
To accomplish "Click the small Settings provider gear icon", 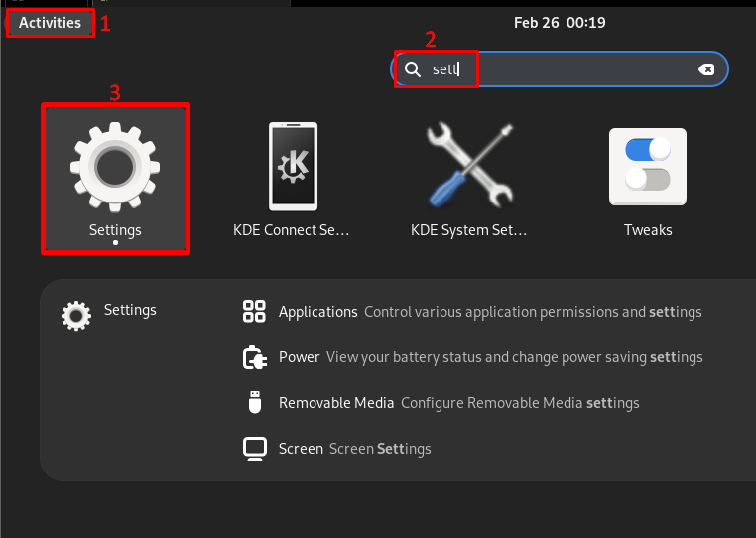I will (76, 316).
